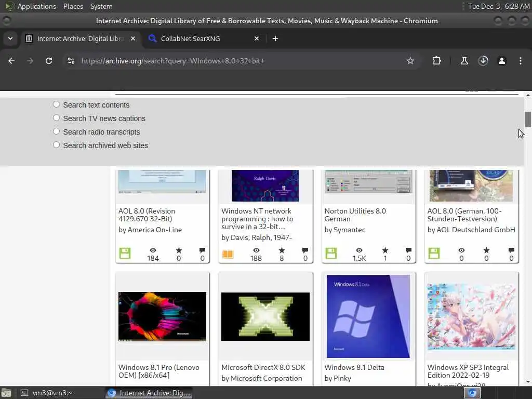Open Windows NT network programming book
Viewport: 532px width, 399px height.
(x=257, y=219)
